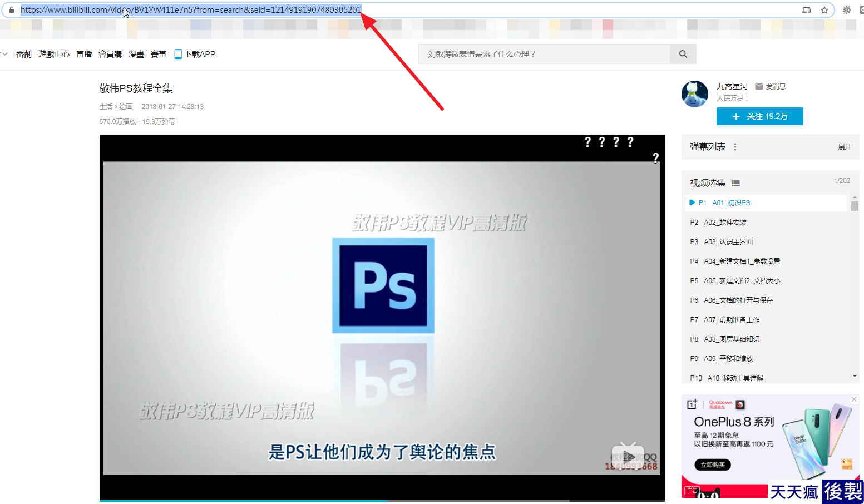Screen dimensions: 864x504
Task: Expand the navigation chevron left of 番劇
Action: [x=5, y=54]
